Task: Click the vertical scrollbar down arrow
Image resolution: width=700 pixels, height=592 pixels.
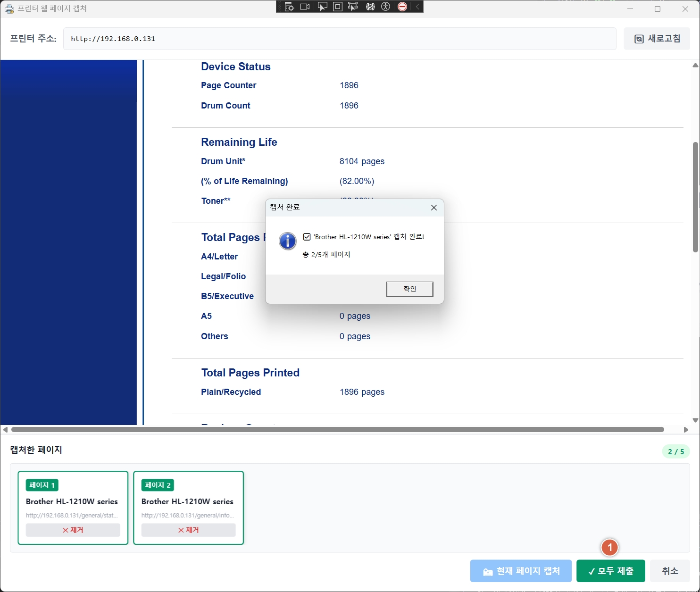Action: (695, 420)
